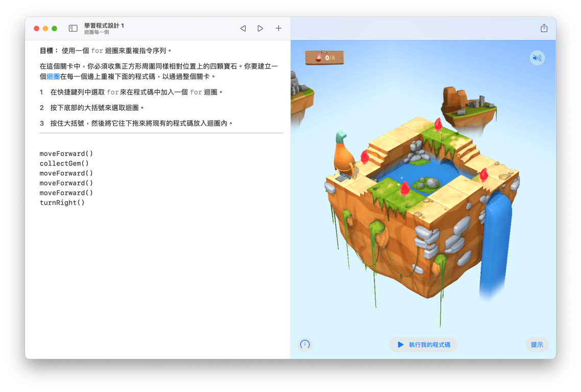The width and height of the screenshot is (581, 392).
Task: Click the Byte character in scene
Action: (345, 154)
